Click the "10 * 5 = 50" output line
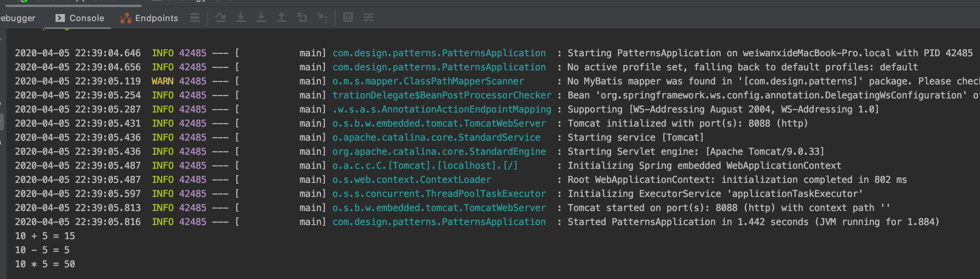Screen dimensions: 980x279 click(x=45, y=264)
